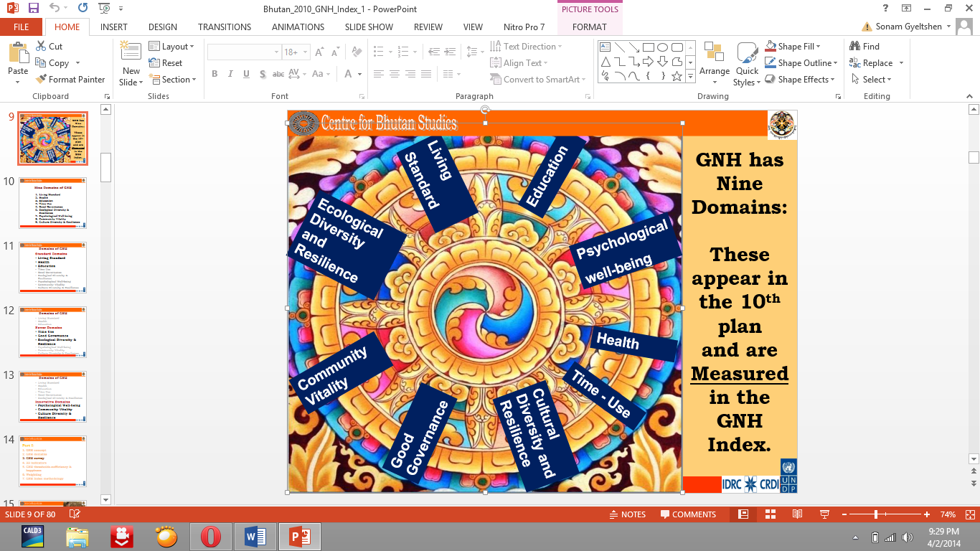The image size is (980, 551).
Task: Toggle left text alignment
Action: [377, 74]
